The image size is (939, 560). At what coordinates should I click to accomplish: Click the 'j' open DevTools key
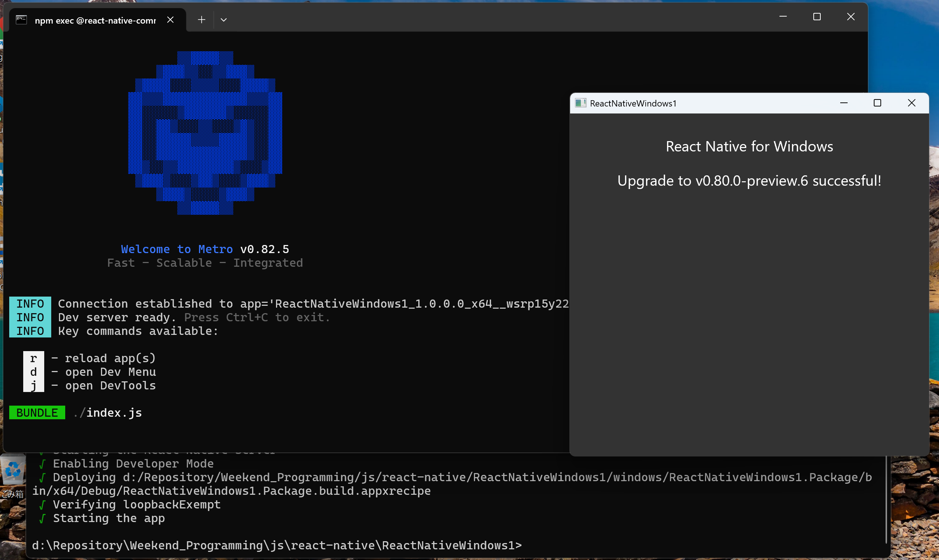[34, 385]
